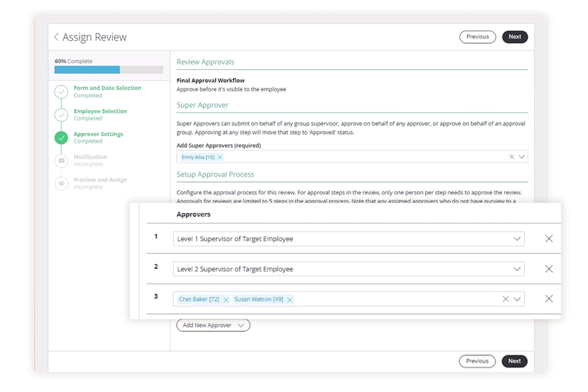
Task: Open the Preview and Assign step
Action: point(100,183)
